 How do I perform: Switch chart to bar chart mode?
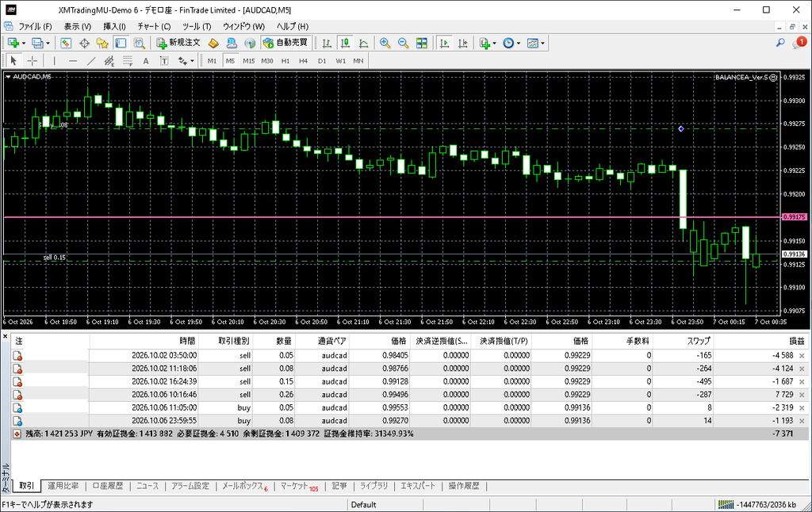click(327, 44)
